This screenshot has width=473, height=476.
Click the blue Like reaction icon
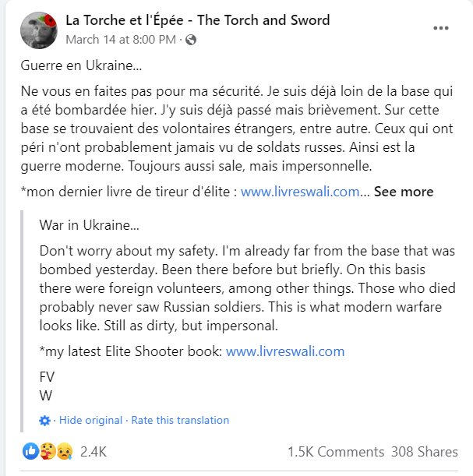click(31, 451)
